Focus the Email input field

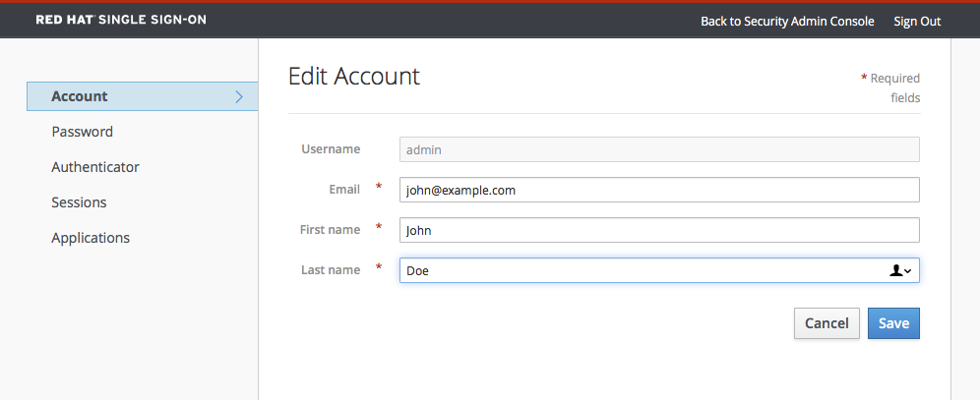click(x=658, y=190)
